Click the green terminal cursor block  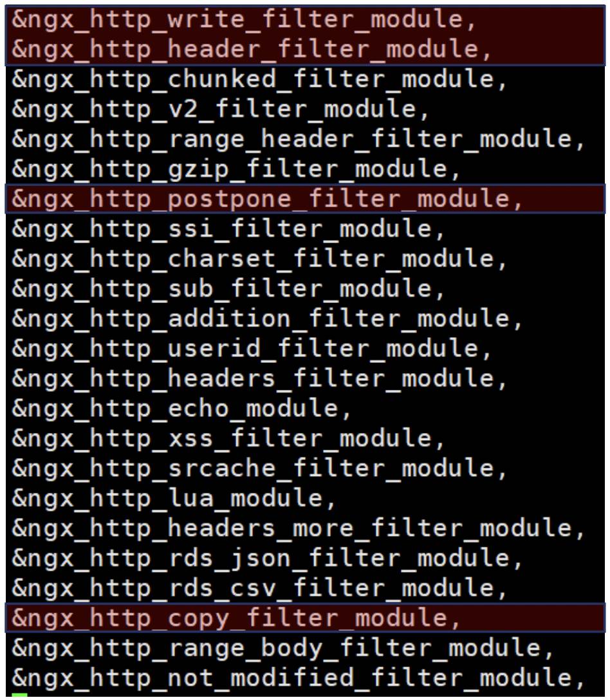(x=19, y=696)
